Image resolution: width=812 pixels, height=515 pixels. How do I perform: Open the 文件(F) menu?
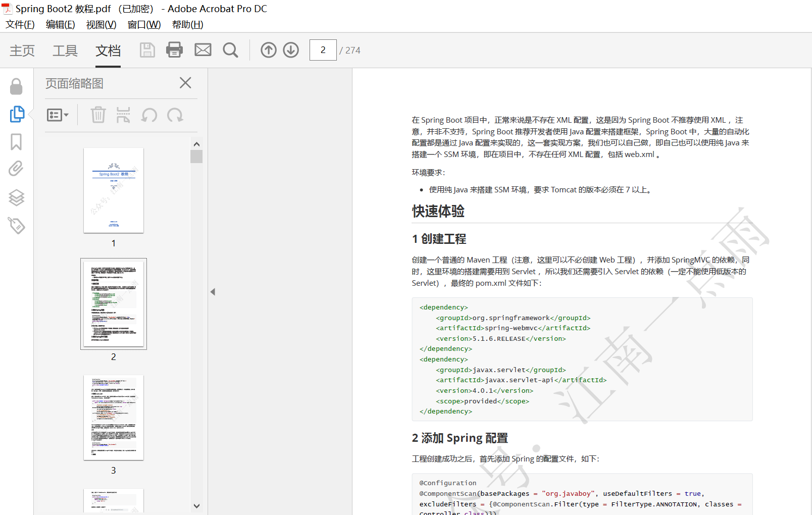20,25
